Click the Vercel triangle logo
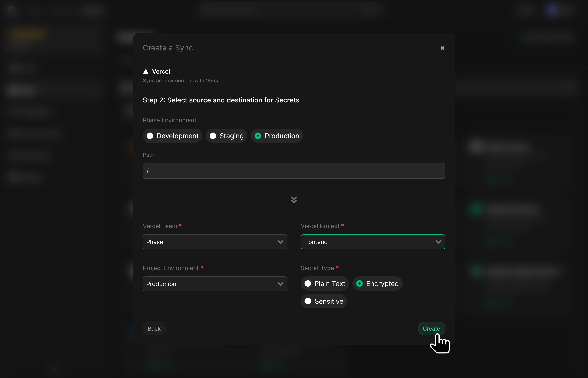The image size is (588, 378). 146,71
